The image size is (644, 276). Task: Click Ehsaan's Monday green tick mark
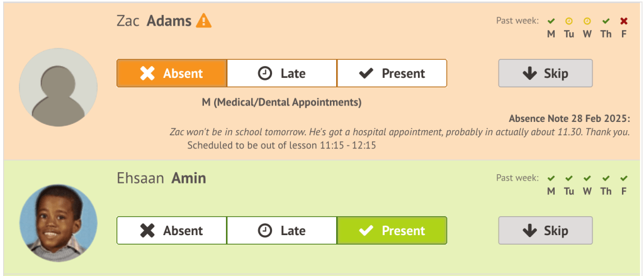551,178
